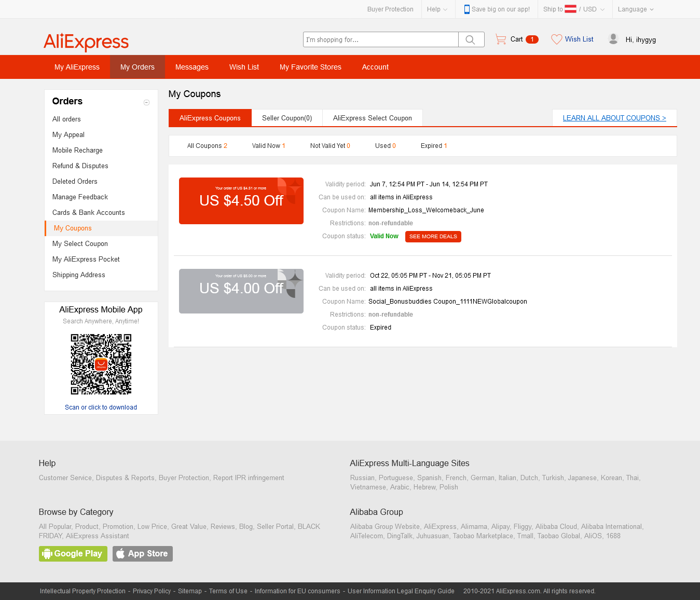700x600 pixels.
Task: Go to My AliExpress nav item
Action: (77, 67)
